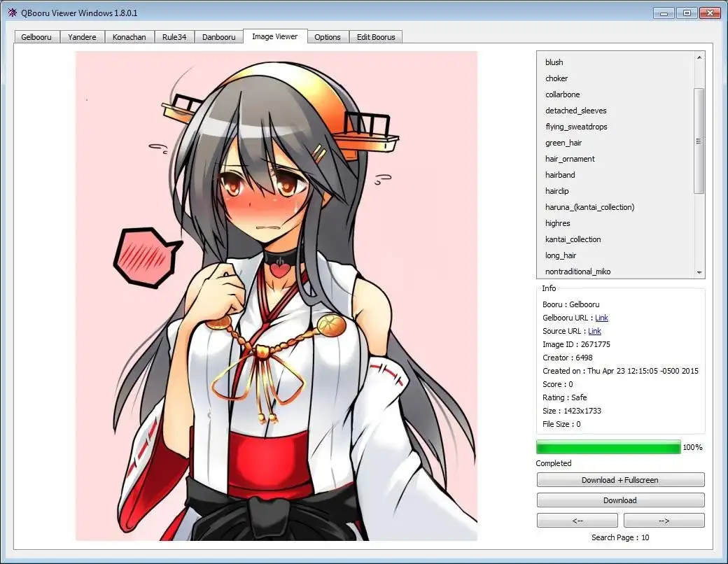Select the Image Viewer tab
This screenshot has width=728, height=564.
click(275, 36)
